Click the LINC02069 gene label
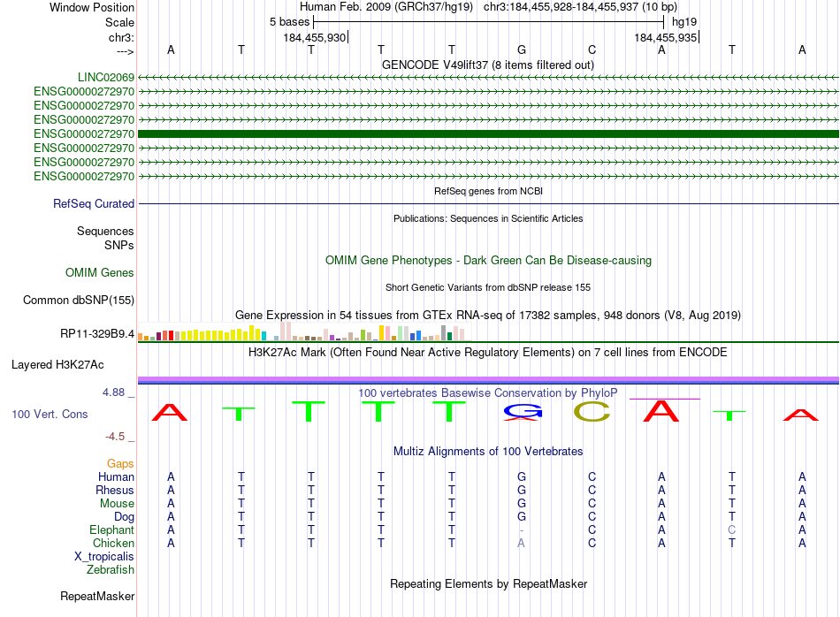This screenshot has height=617, width=840. (x=106, y=77)
